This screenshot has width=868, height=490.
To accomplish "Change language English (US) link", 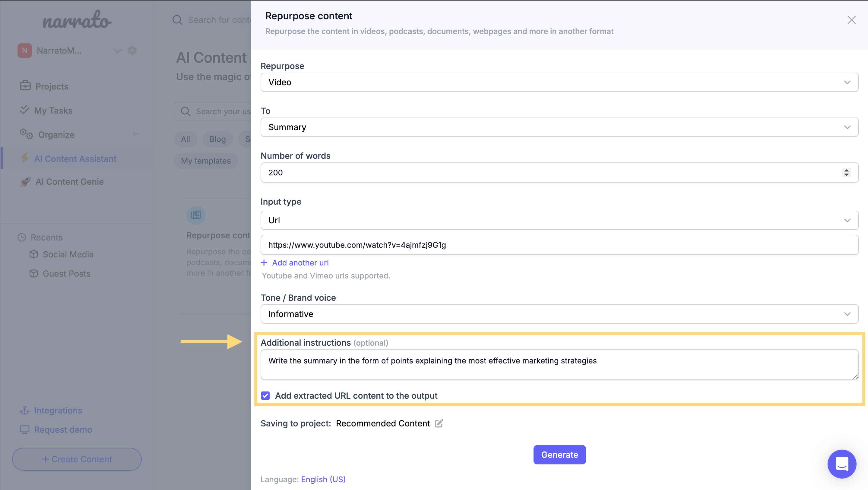I will tap(323, 479).
